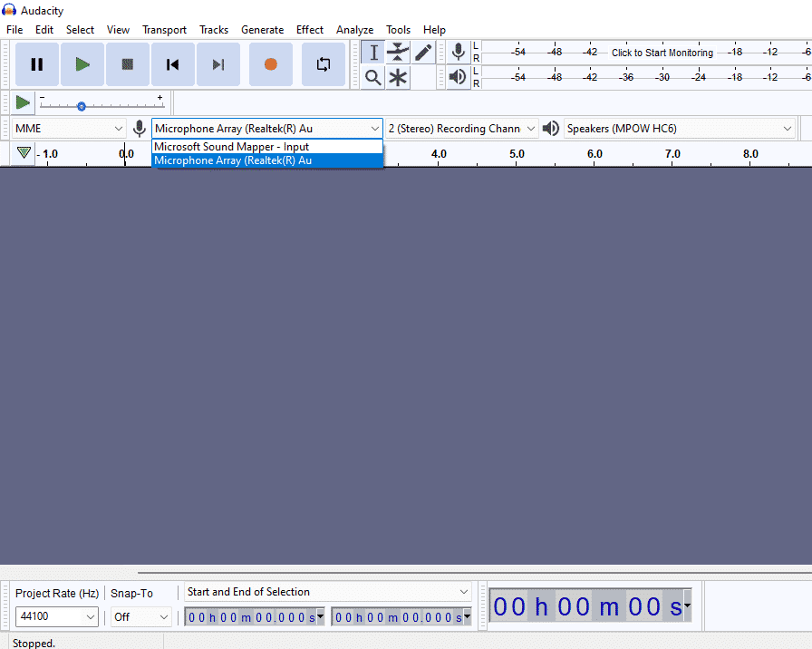The image size is (812, 649).
Task: Open the 2 (Stereo) Recording Channels dropdown
Action: pos(461,129)
